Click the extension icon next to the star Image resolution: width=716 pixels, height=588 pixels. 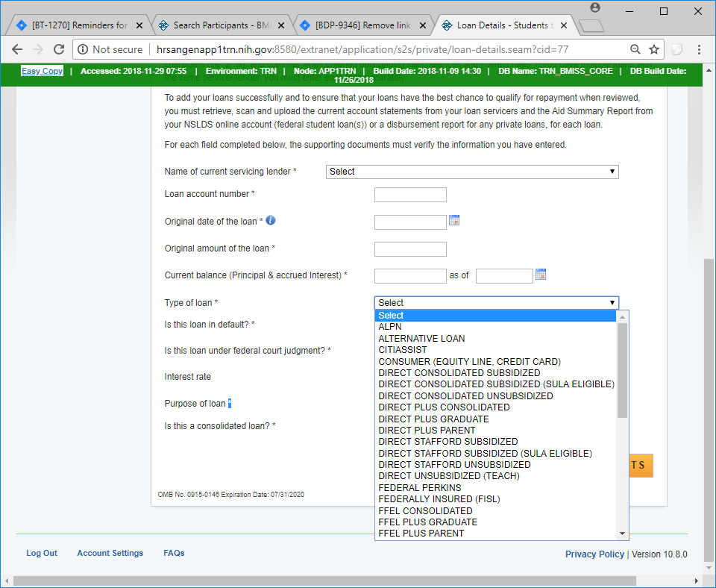click(676, 49)
